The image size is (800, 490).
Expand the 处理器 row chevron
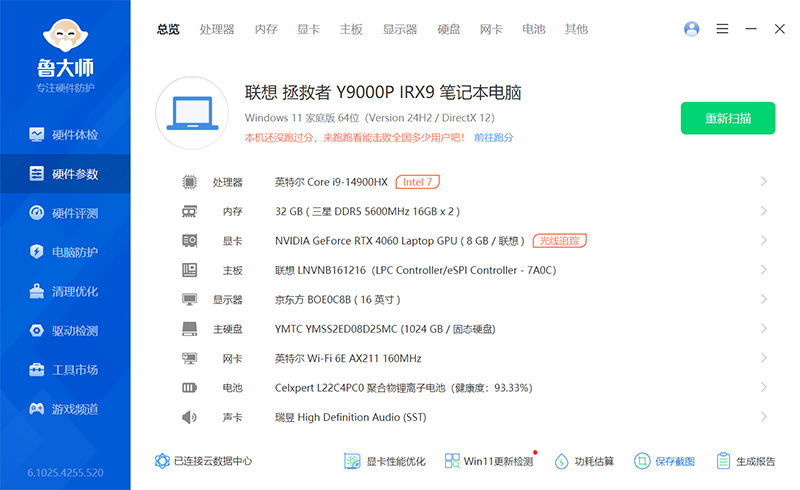click(x=764, y=181)
